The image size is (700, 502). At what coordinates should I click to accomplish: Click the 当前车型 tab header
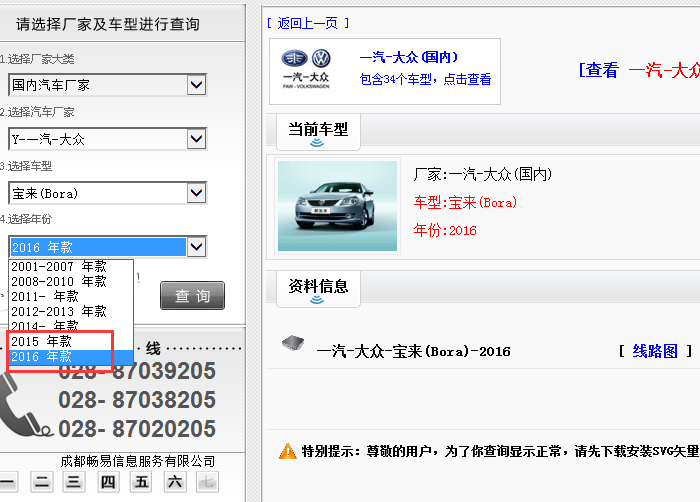coord(318,131)
